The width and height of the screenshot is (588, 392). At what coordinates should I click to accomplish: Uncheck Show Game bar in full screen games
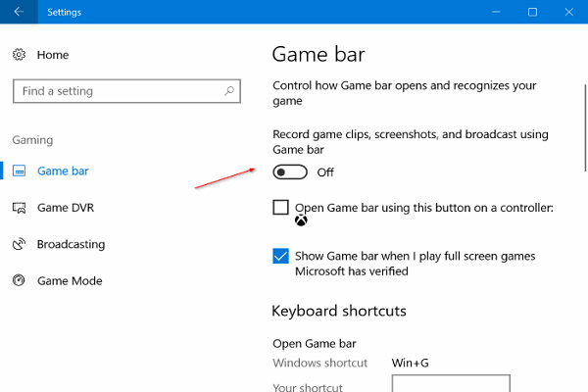click(280, 256)
